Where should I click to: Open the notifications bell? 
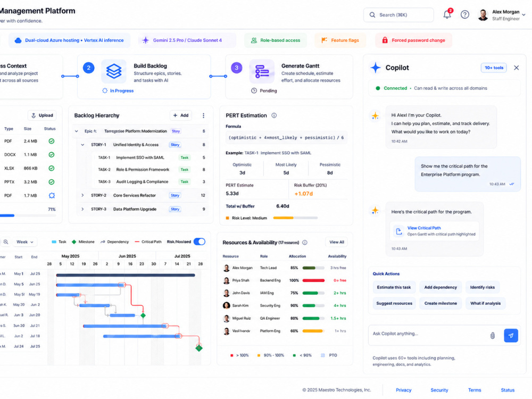[x=447, y=14]
